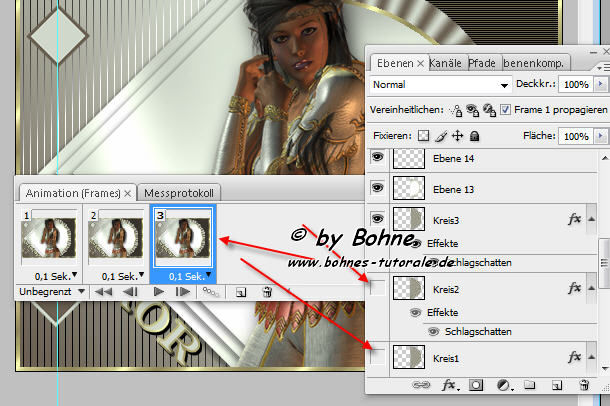Delete layer with Layers panel trash icon

pos(581,385)
